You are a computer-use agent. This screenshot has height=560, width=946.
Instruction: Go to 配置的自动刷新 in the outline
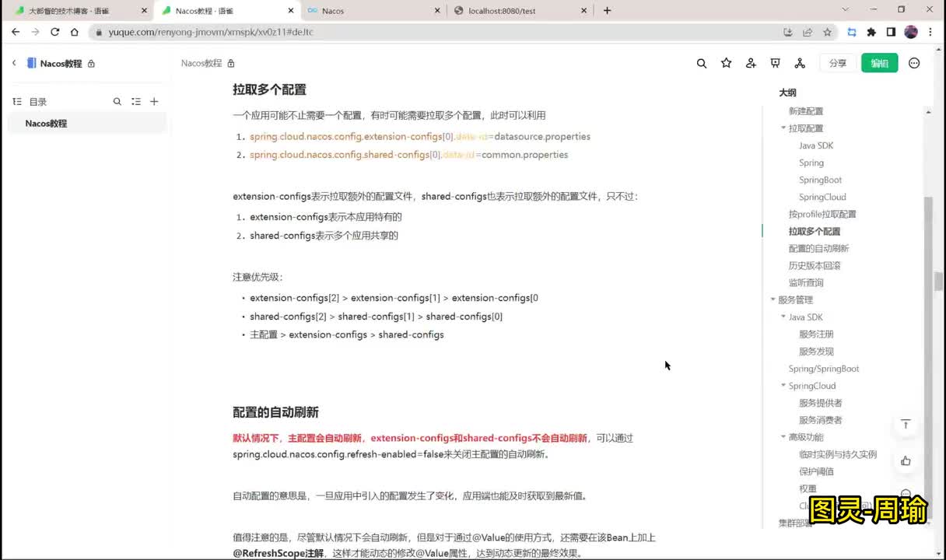coord(818,248)
